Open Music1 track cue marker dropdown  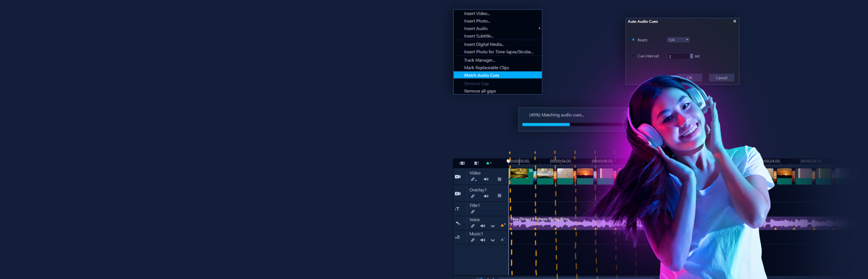[503, 240]
